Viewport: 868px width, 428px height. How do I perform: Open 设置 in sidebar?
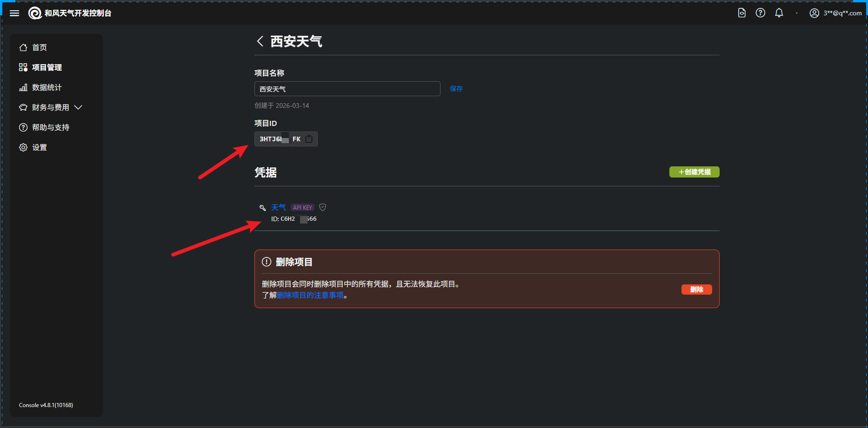39,147
